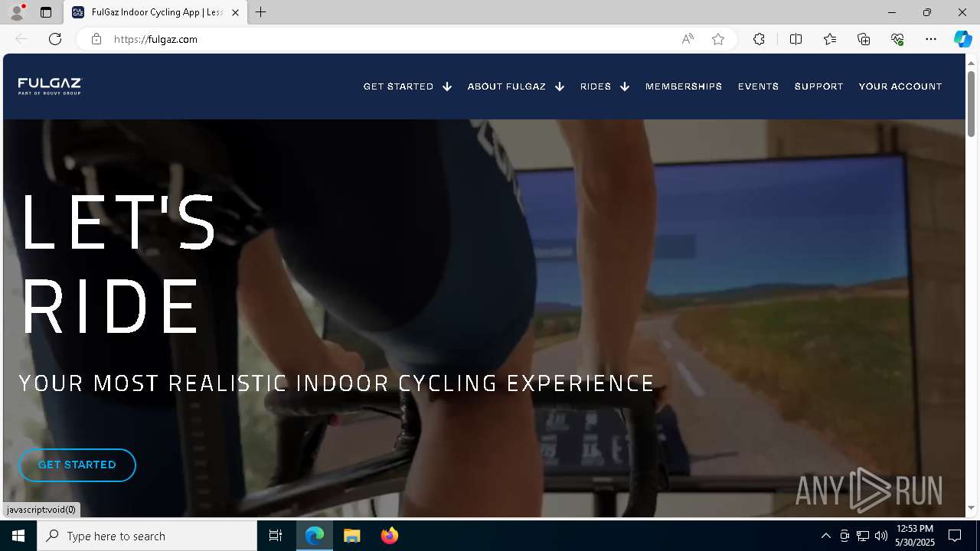Click the taskbar search box

pyautogui.click(x=147, y=536)
